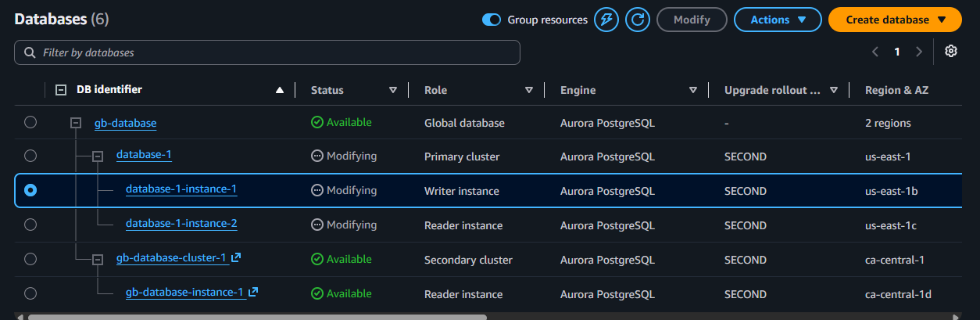Sort by DB identifier ascending arrow
The width and height of the screenshot is (980, 320).
coord(280,90)
